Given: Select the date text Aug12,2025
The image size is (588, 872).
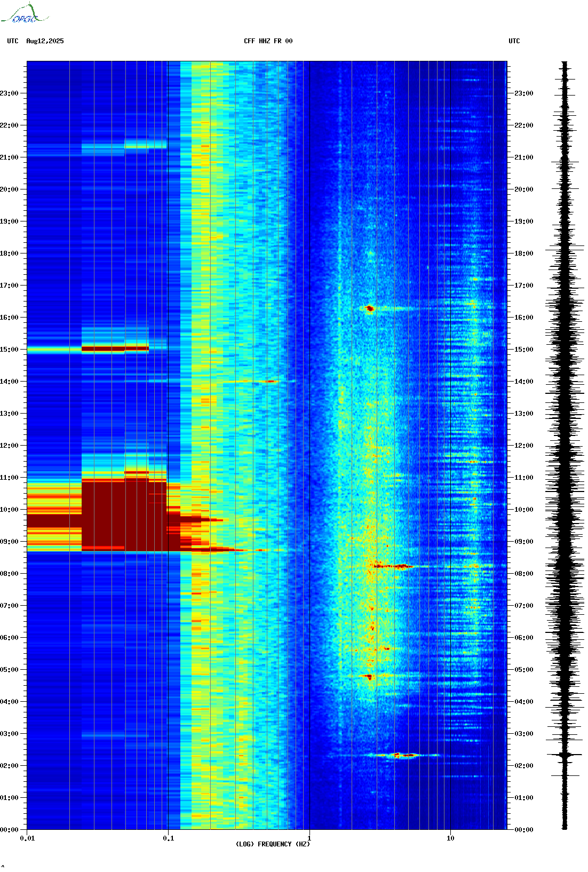Looking at the screenshot, I should (x=45, y=41).
